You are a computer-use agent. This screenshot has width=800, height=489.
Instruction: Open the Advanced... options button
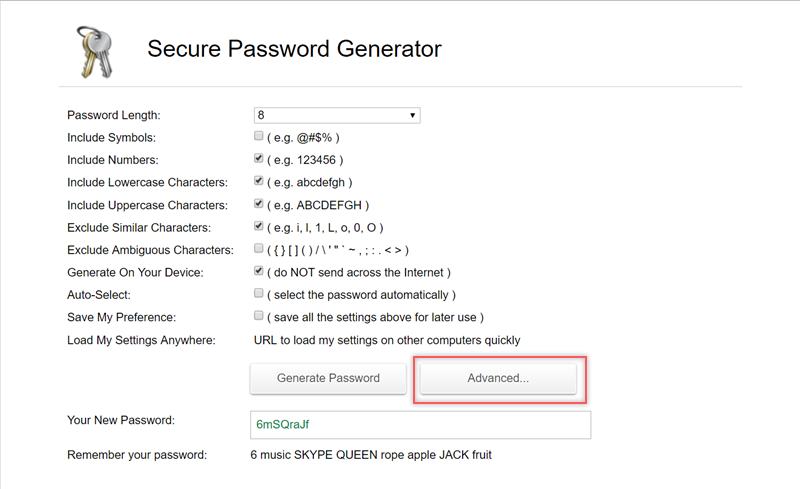coord(498,378)
